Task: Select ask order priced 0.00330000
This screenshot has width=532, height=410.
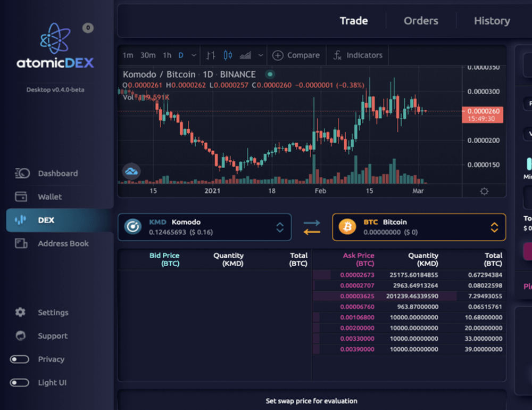Action: (409, 338)
